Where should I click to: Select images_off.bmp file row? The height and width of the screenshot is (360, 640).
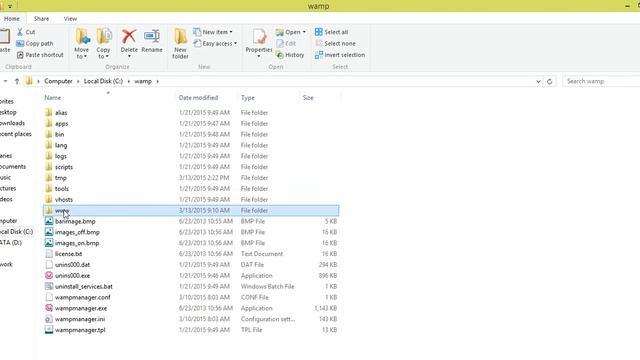tap(191, 232)
